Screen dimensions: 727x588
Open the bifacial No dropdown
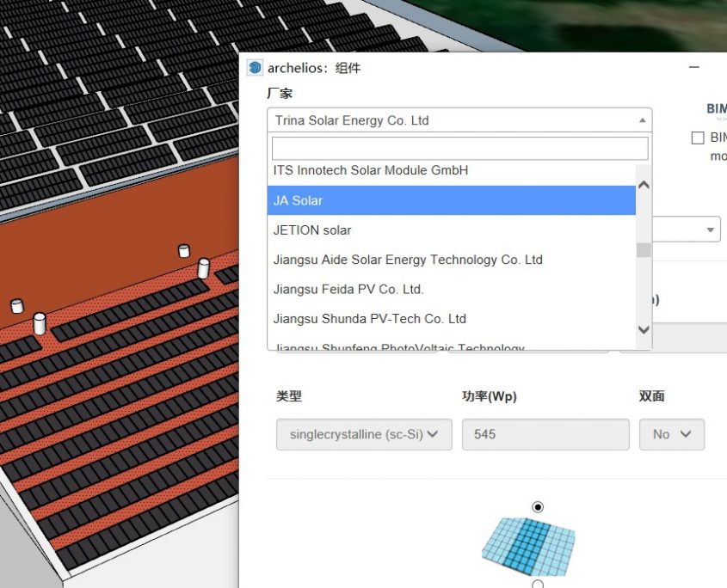point(672,434)
